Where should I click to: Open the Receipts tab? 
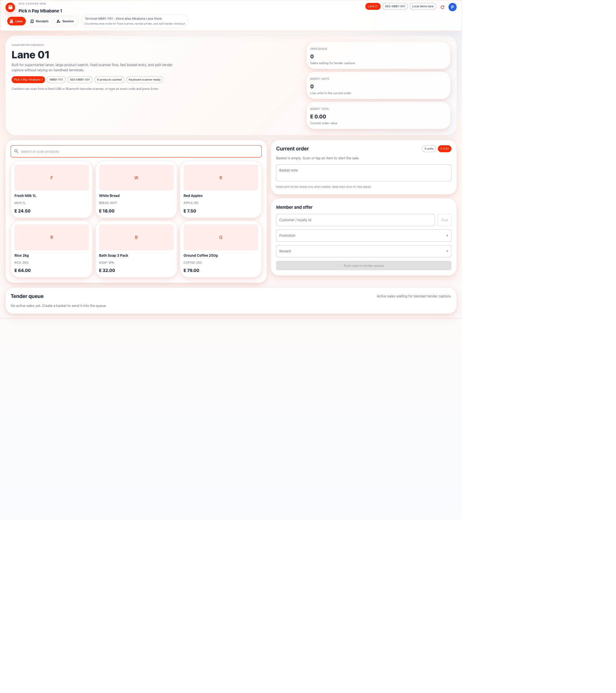click(40, 21)
